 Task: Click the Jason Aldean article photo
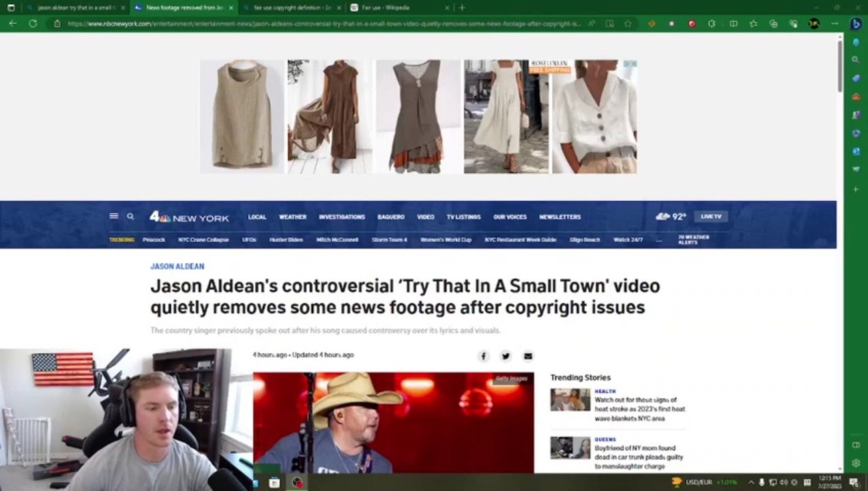pos(394,422)
